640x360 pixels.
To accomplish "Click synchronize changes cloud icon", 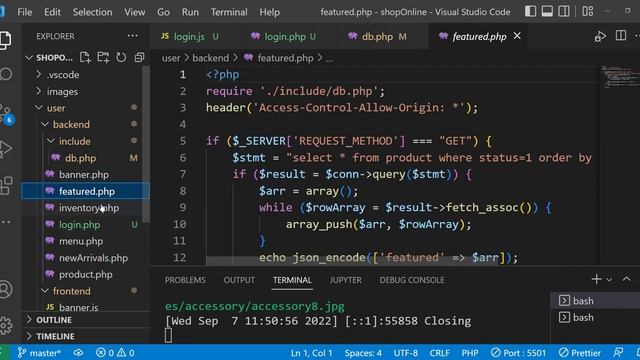I will tap(78, 353).
